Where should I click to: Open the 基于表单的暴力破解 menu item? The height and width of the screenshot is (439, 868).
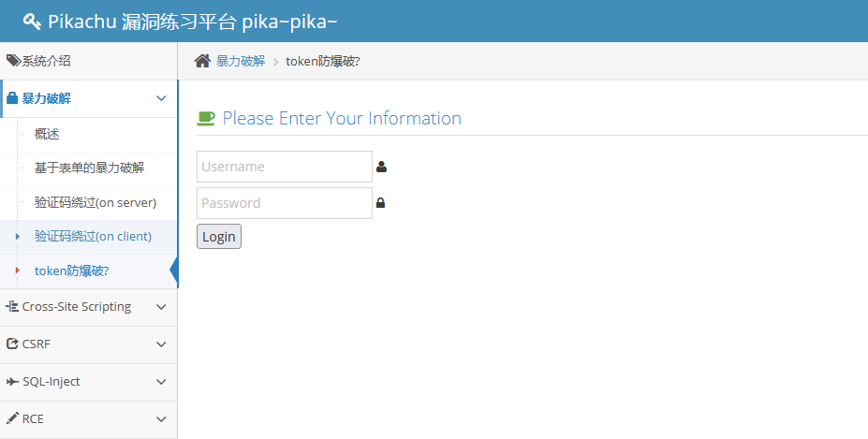click(x=90, y=168)
